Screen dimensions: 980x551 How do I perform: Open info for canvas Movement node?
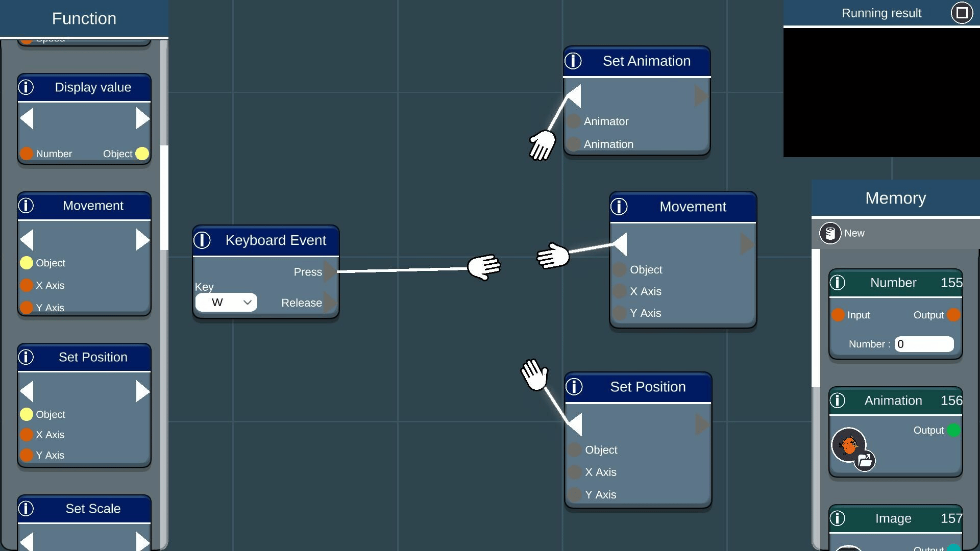[619, 207]
